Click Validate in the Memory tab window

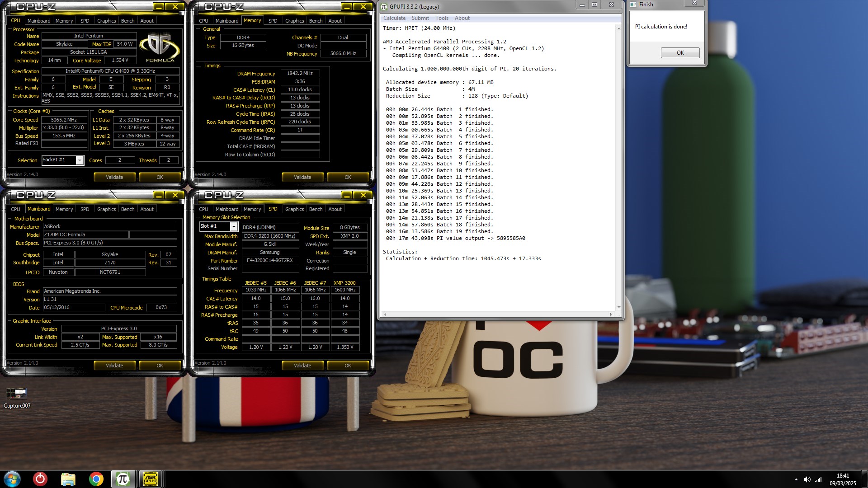pos(302,177)
